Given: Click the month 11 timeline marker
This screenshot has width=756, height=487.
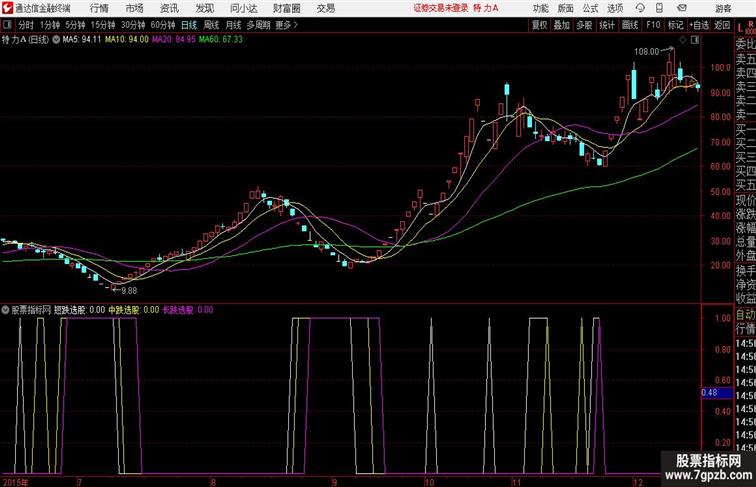Looking at the screenshot, I should (x=517, y=482).
